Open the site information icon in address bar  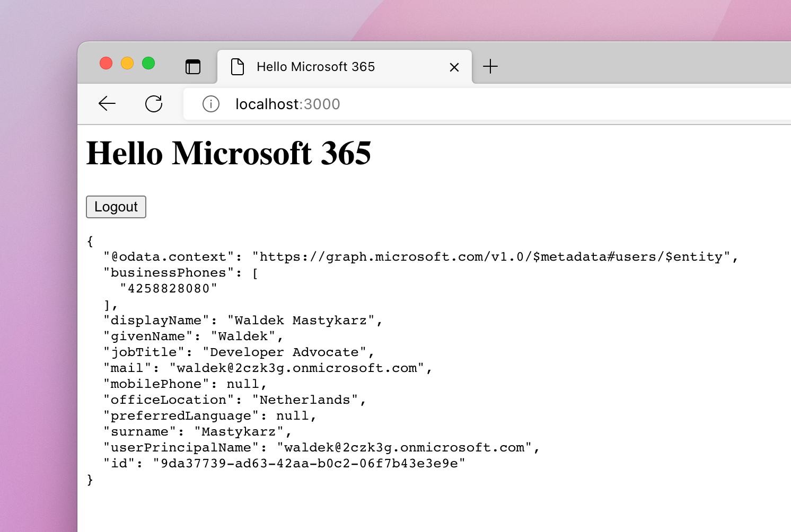(x=210, y=104)
